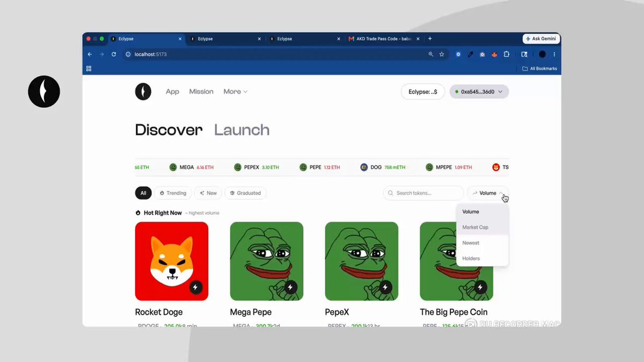Click the Eclypse logo in the page header

(x=143, y=92)
